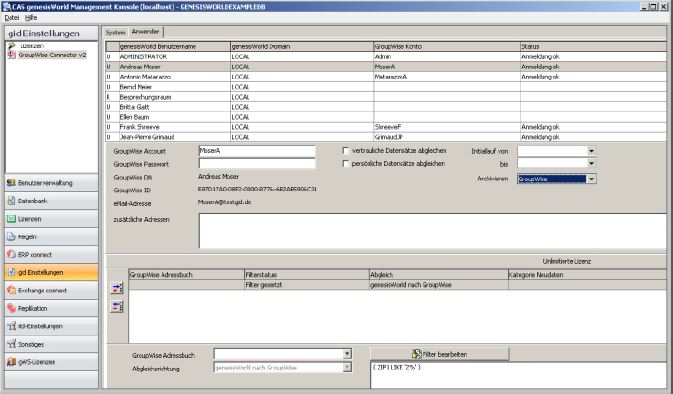Enable vertrauliche Datensätze abgleichen checkbox
Screen dimensions: 673x394
(x=346, y=151)
